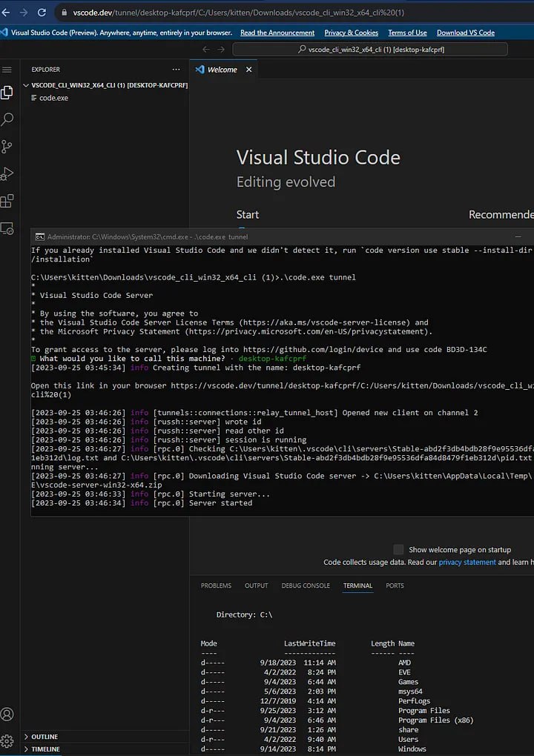Click the VS Code logo in banner
The image size is (534, 756).
pos(4,33)
